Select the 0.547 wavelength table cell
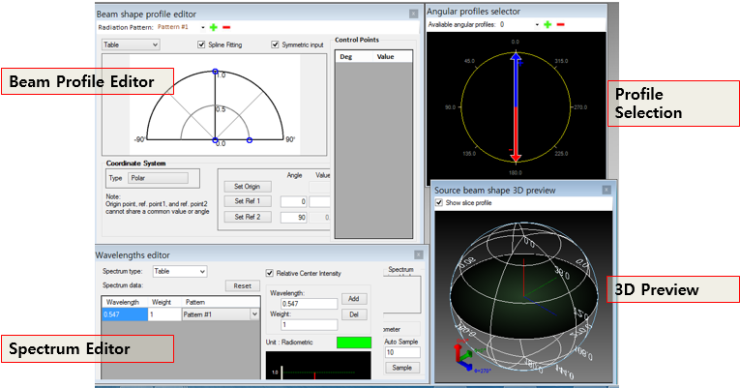 coord(125,314)
